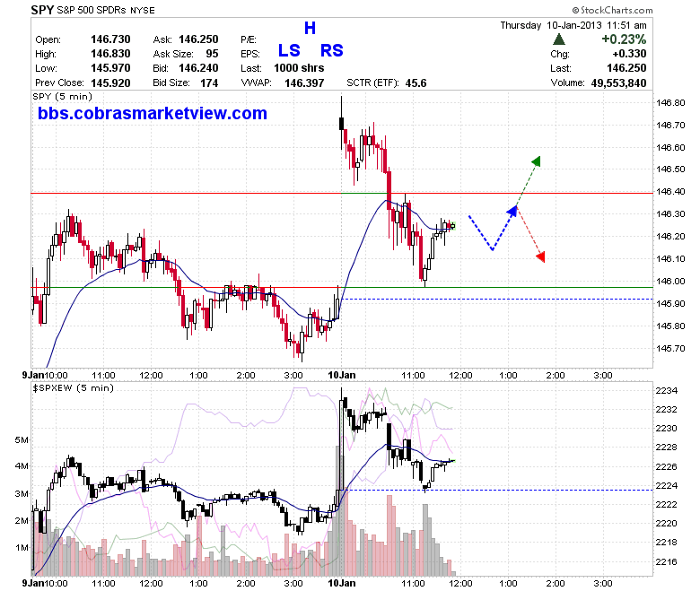The width and height of the screenshot is (700, 591).
Task: Click the 2M volume axis label
Action: click(x=22, y=520)
